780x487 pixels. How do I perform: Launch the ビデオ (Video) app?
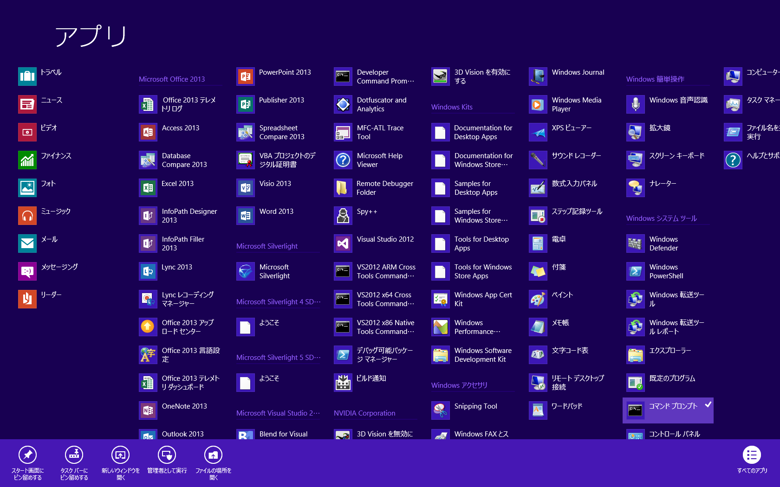37,132
